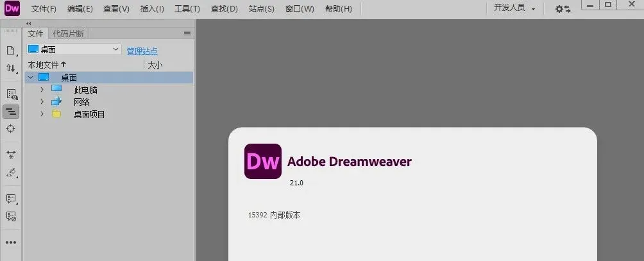Screen dimensions: 644x261
Task: Click the open documents file icon
Action: coord(11,51)
